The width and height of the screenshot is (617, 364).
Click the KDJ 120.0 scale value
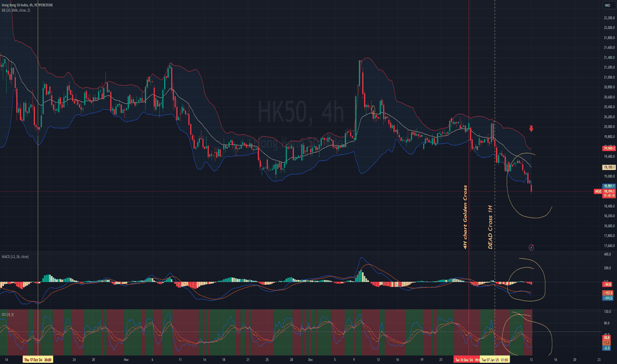click(x=607, y=311)
